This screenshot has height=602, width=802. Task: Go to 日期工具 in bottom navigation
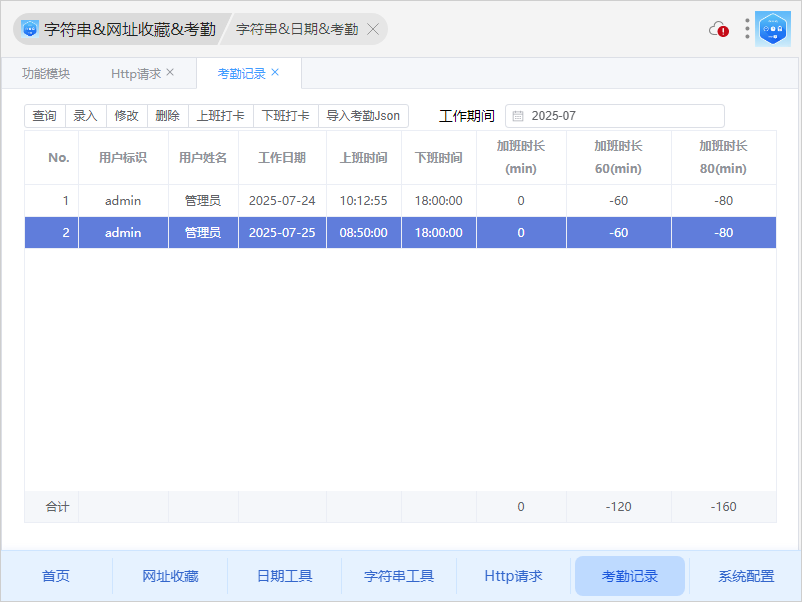pos(285,576)
